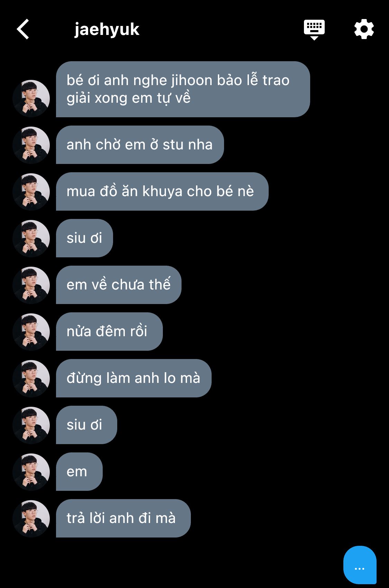Select the first 'siu ơi' message bubble
Viewport: 389px width, 588px height.
pos(84,238)
